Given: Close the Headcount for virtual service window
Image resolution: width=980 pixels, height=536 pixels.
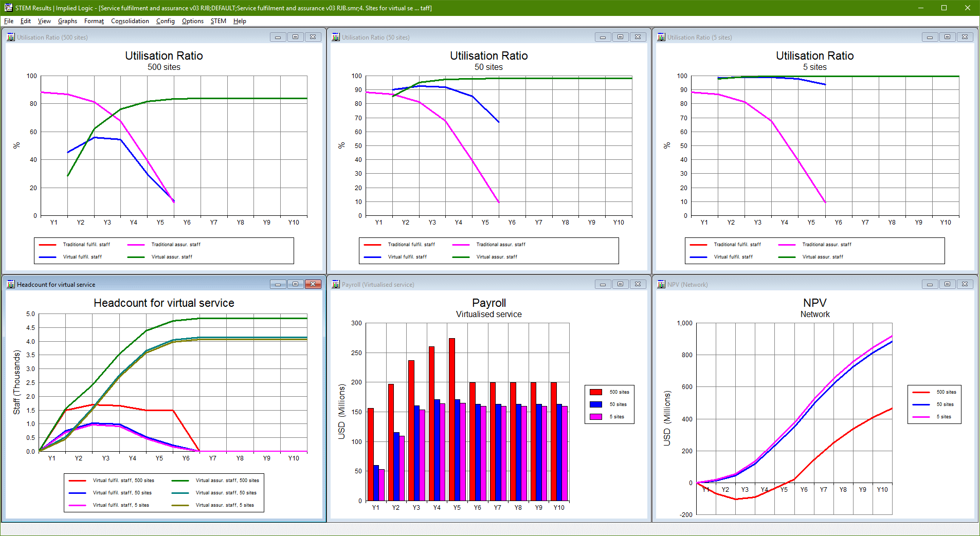Looking at the screenshot, I should (313, 284).
